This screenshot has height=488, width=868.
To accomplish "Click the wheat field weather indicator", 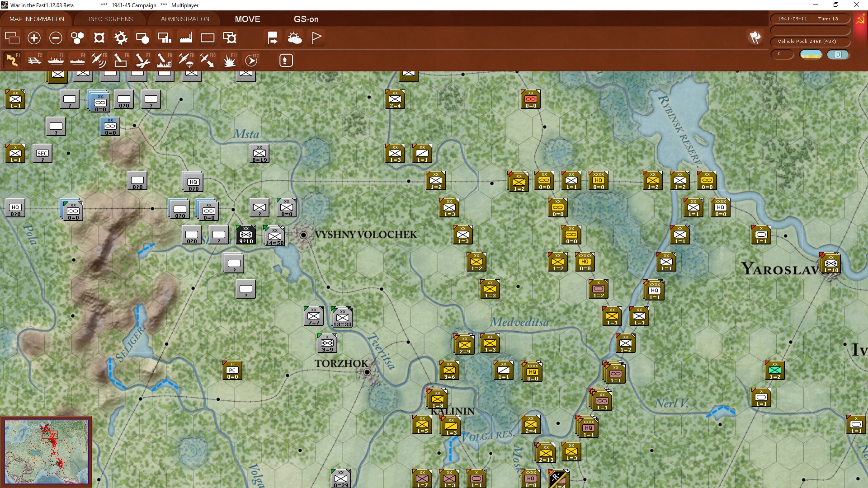I will (811, 54).
